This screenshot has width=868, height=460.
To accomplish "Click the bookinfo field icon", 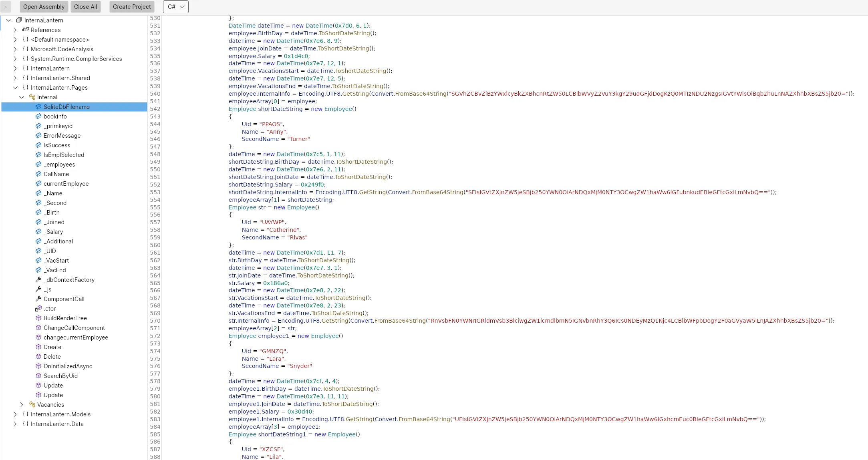I will coord(38,116).
